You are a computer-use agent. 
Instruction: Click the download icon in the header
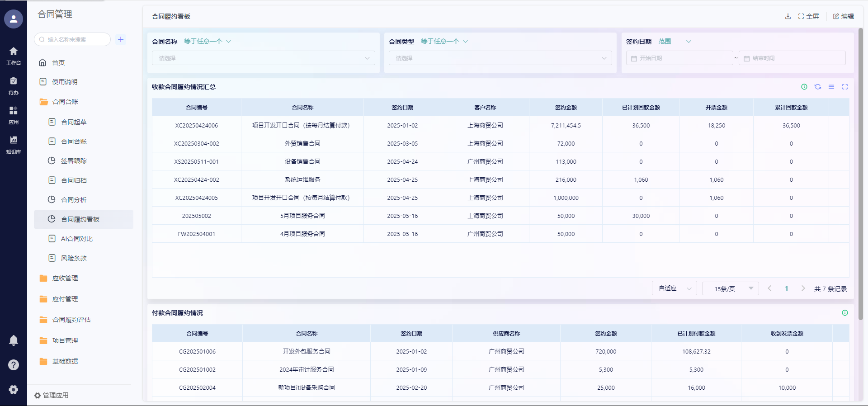pyautogui.click(x=788, y=16)
